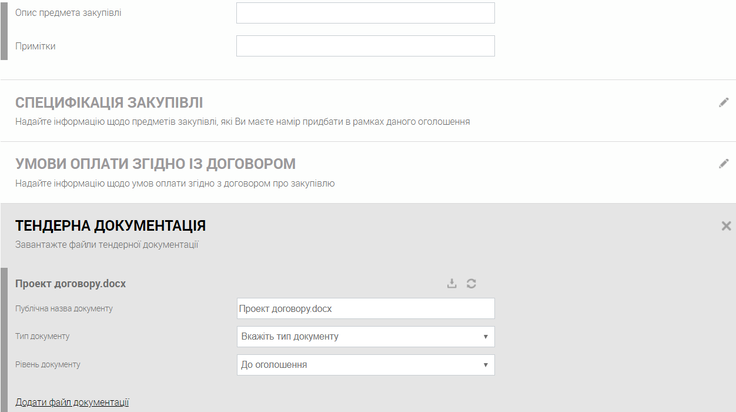The width and height of the screenshot is (736, 412).
Task: Click the Публічна назва документа input field
Action: tap(365, 309)
